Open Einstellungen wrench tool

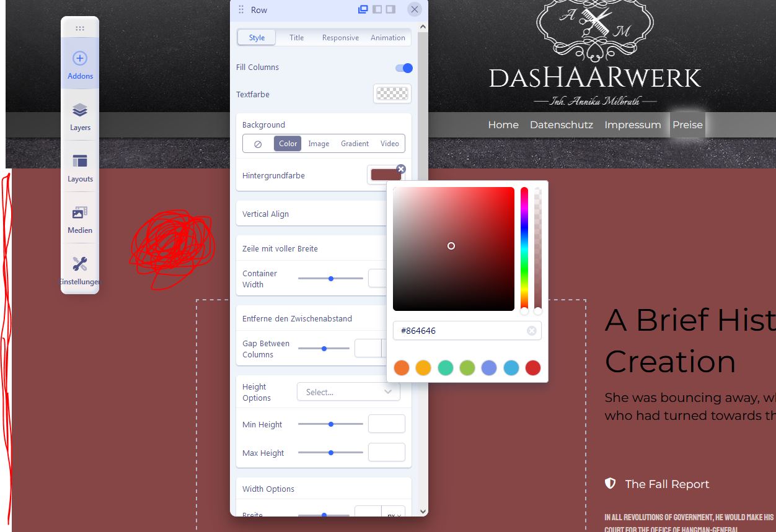[80, 271]
